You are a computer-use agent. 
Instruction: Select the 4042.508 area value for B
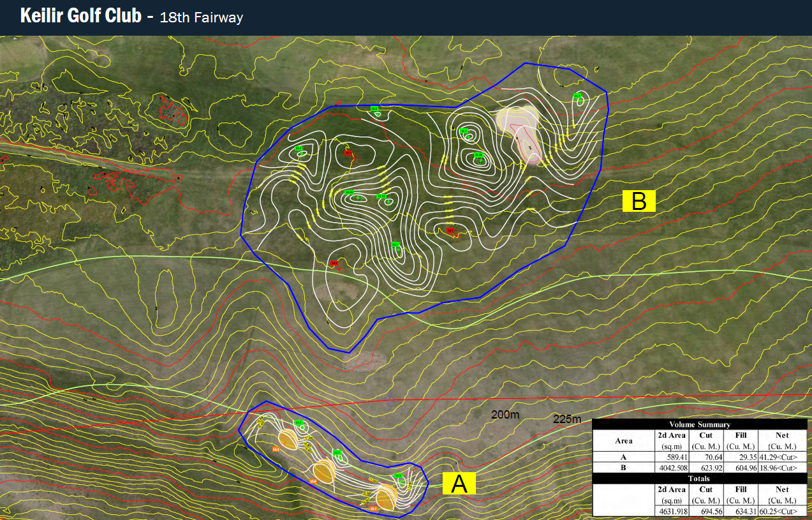pyautogui.click(x=673, y=468)
